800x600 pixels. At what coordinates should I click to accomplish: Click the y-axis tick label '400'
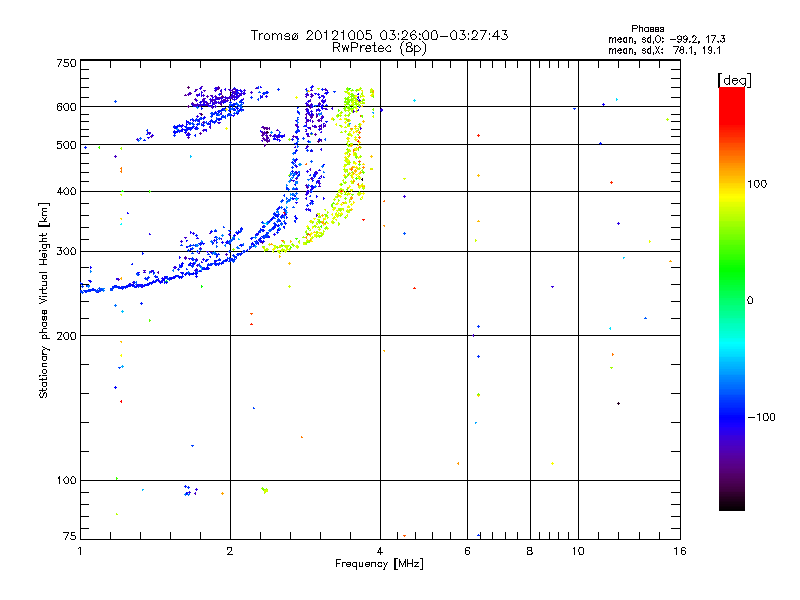tap(67, 192)
